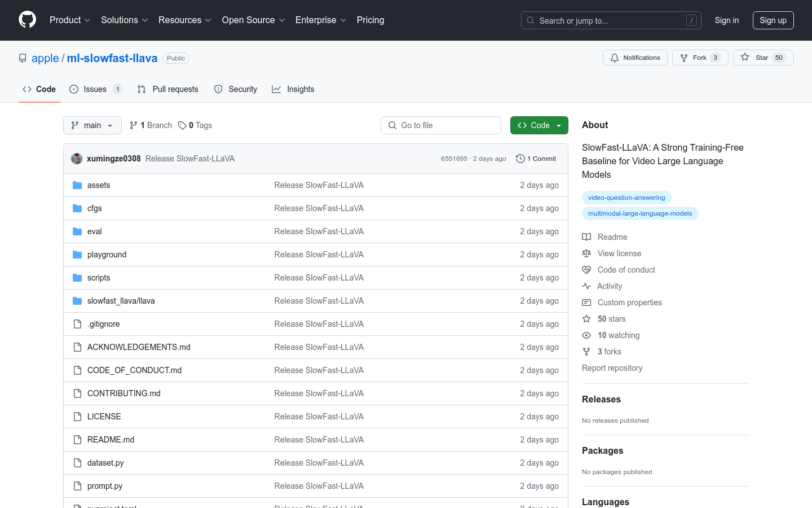Open CODE_OF_CONDUCT.md file name
Screen dimensions: 812x508
[x=134, y=370]
